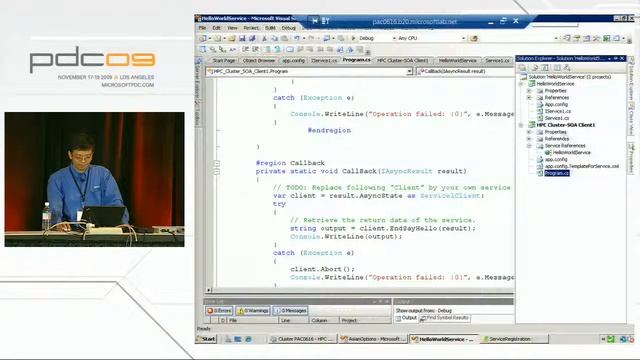
Task: Switch to the IService1.cs tab
Action: 324,60
